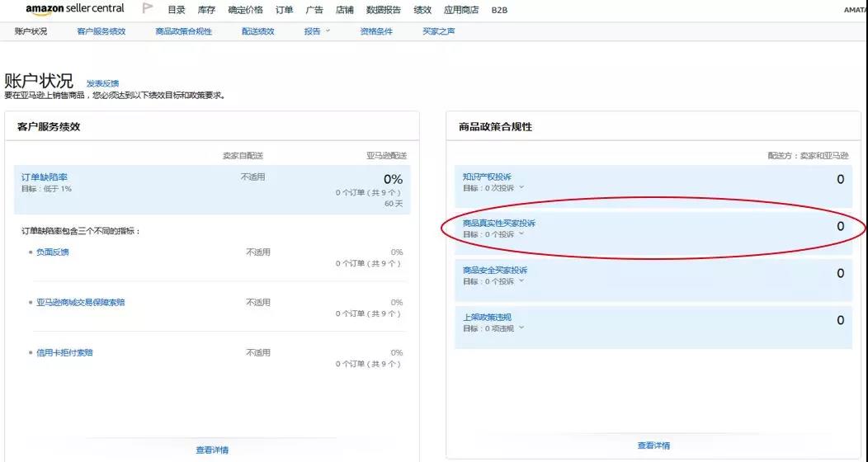The height and width of the screenshot is (462, 868).
Task: Select the 账户状况 sub-tab
Action: [x=31, y=31]
